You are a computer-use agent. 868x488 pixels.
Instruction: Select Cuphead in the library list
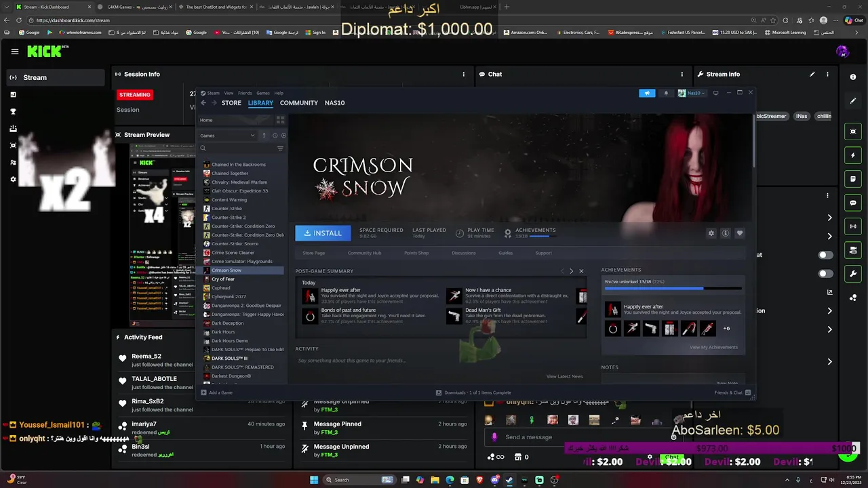point(220,287)
